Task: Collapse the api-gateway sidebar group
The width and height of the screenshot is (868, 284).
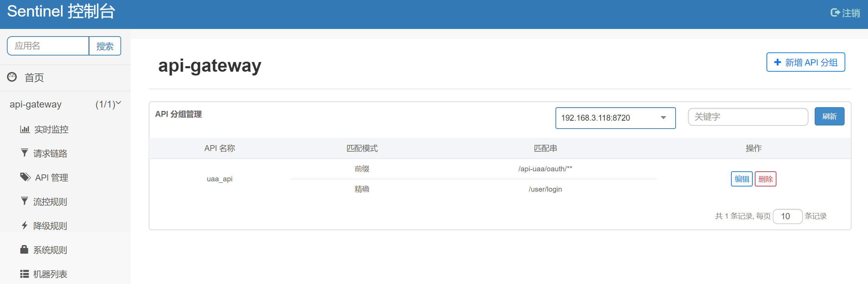Action: [x=65, y=104]
